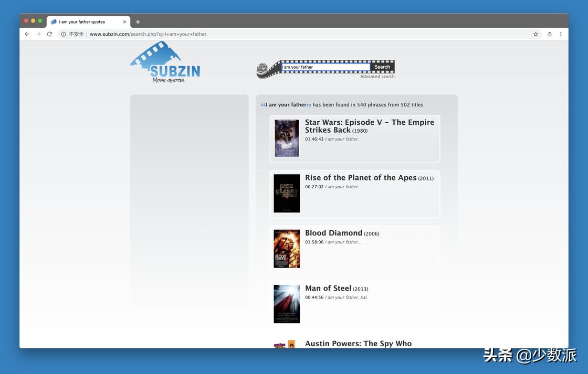
Task: Open the Advanced search link
Action: coord(377,77)
